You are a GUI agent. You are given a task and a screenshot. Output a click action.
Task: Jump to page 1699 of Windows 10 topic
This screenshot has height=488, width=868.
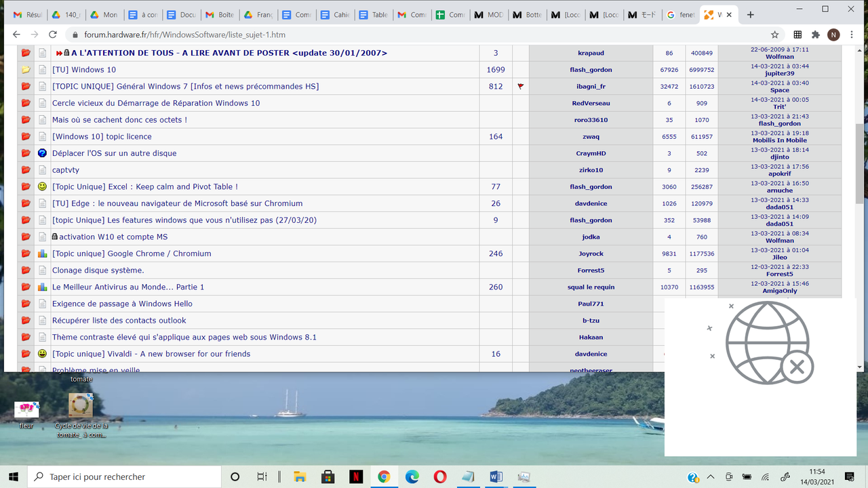pyautogui.click(x=496, y=70)
